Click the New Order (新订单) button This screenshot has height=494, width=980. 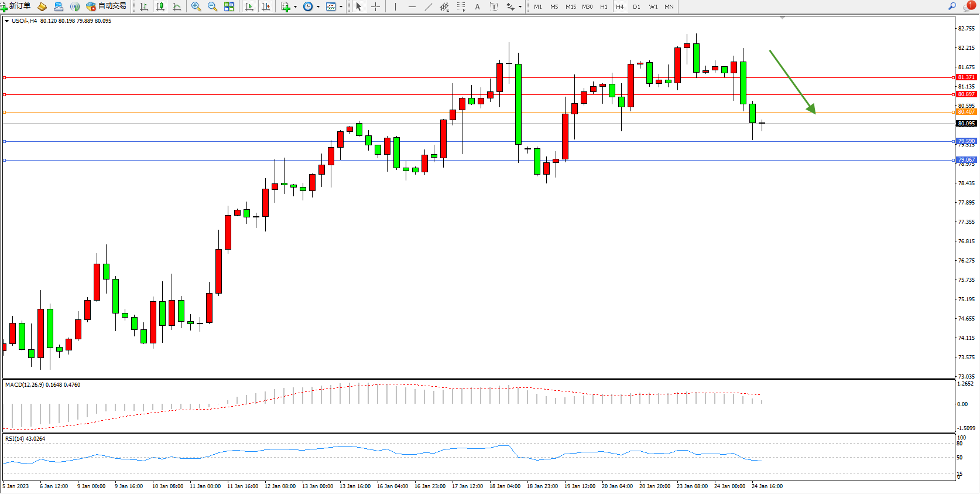16,6
